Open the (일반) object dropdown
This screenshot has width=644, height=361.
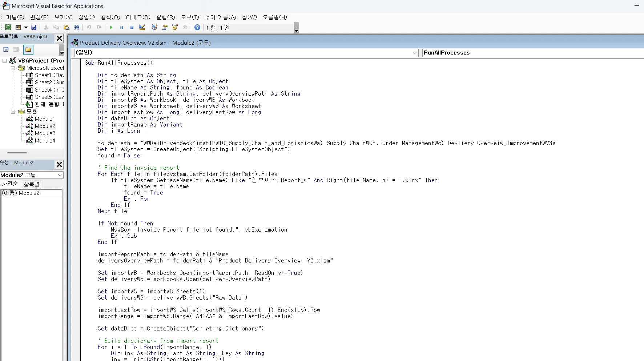point(415,53)
